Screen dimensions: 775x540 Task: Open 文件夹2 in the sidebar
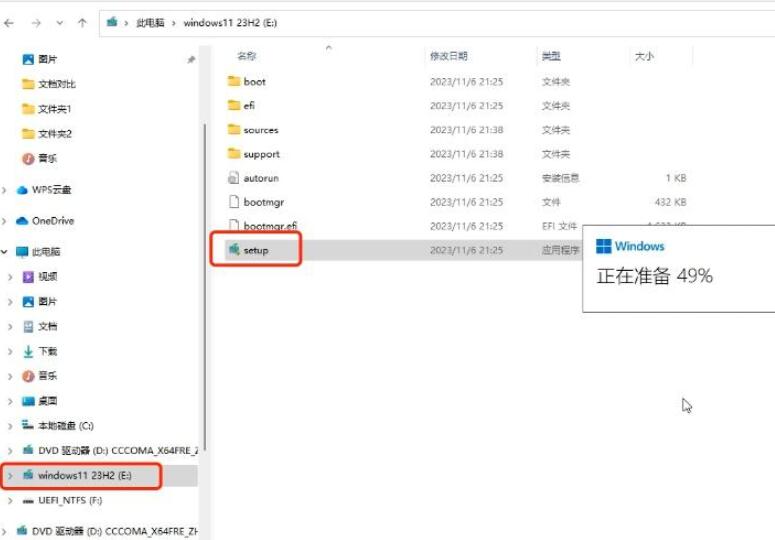coord(55,134)
